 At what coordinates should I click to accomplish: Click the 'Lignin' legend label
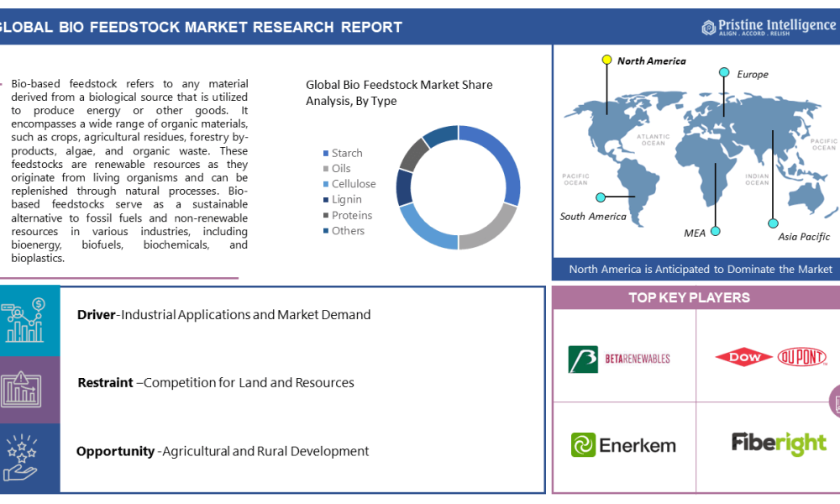pos(347,200)
